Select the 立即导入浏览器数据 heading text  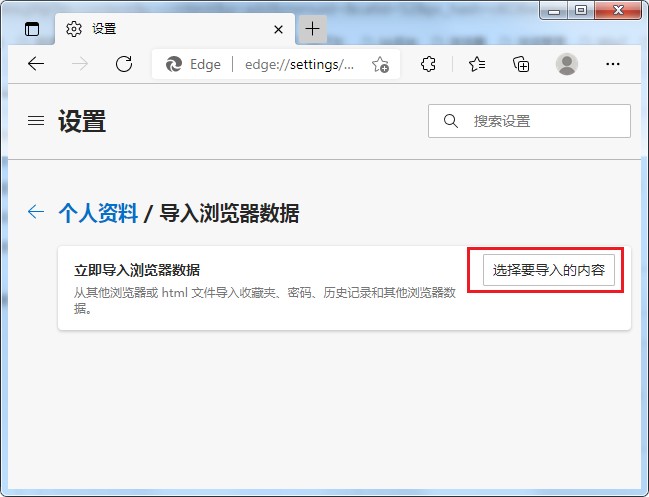pos(137,270)
